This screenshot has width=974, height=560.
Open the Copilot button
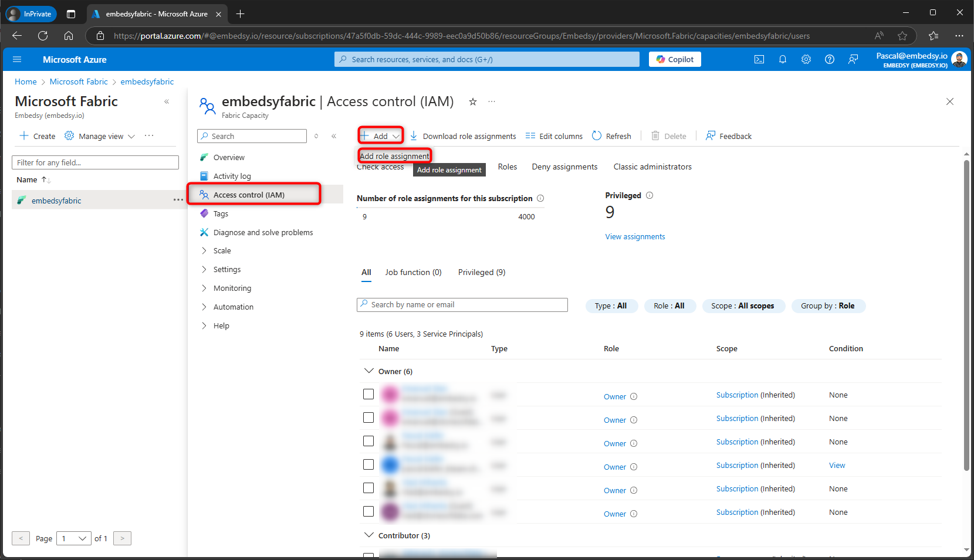(x=675, y=59)
